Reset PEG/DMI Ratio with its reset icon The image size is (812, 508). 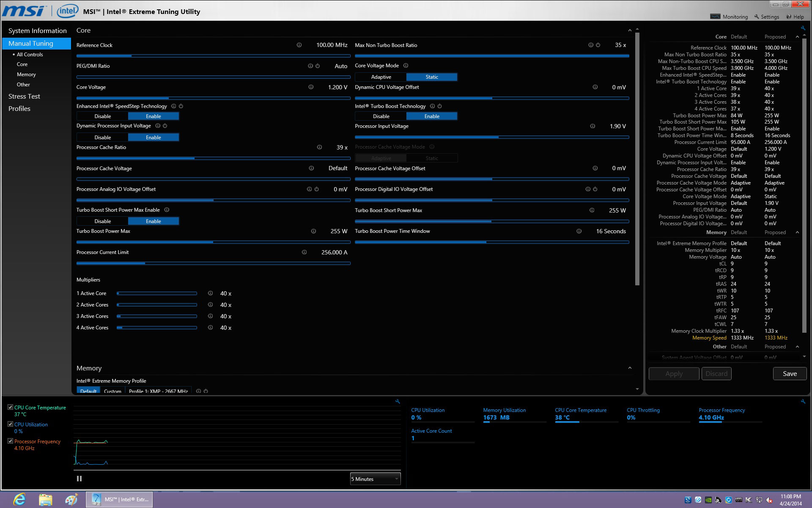(x=318, y=66)
